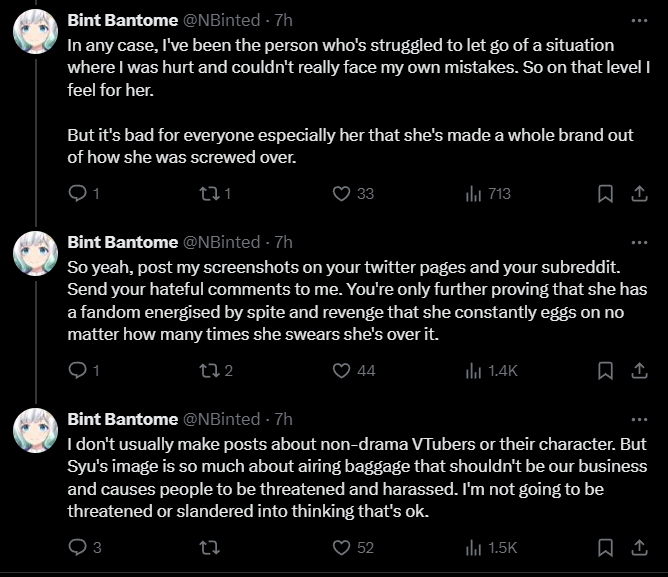The width and height of the screenshot is (668, 577).
Task: Open more options on the screenshots tweet
Action: point(639,242)
